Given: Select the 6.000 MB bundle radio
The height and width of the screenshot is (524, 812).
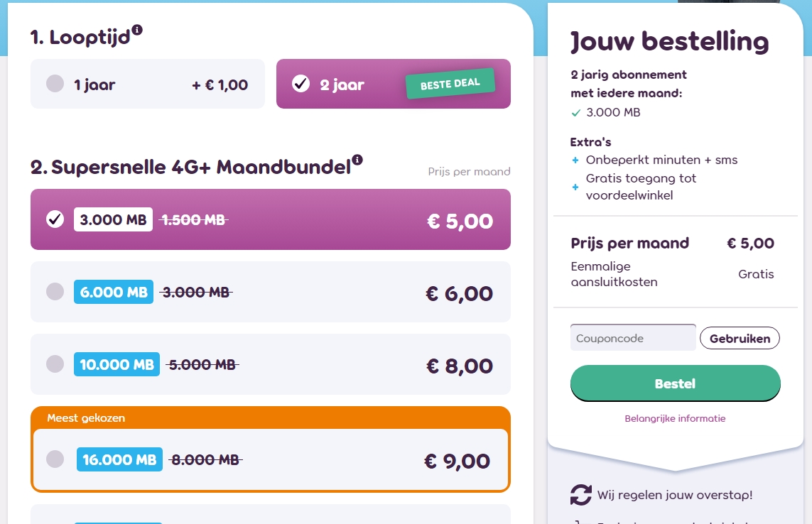Looking at the screenshot, I should (x=55, y=292).
